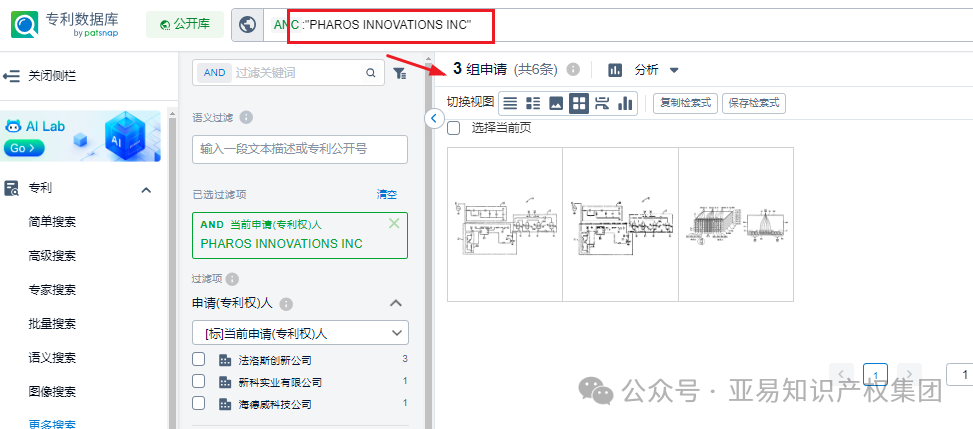Switch to plain list view icon

pyautogui.click(x=509, y=104)
